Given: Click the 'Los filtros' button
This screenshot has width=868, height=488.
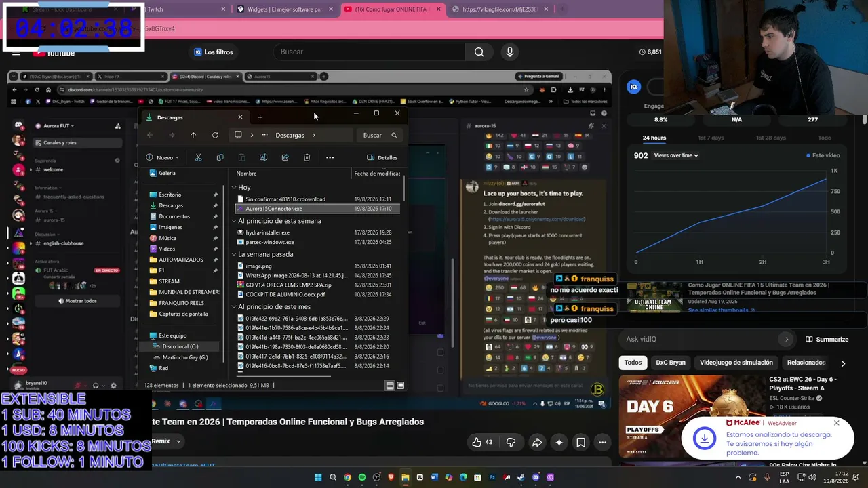Looking at the screenshot, I should [x=213, y=52].
